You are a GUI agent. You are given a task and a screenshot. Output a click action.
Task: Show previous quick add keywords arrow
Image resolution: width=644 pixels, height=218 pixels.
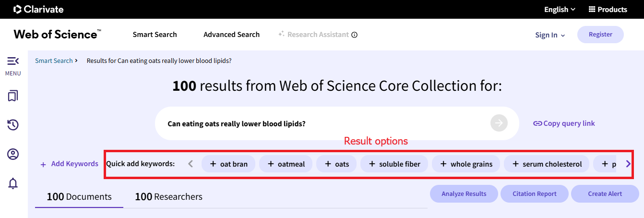point(191,164)
